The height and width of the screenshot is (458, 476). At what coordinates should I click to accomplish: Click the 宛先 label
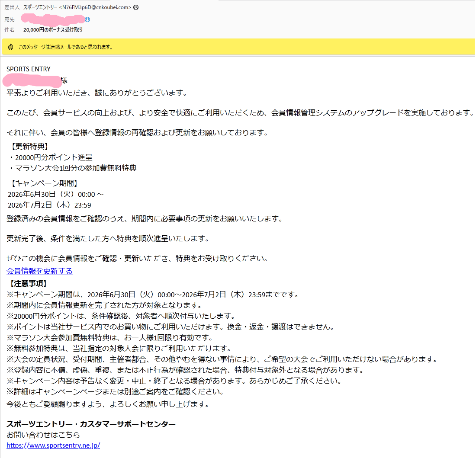pyautogui.click(x=10, y=19)
